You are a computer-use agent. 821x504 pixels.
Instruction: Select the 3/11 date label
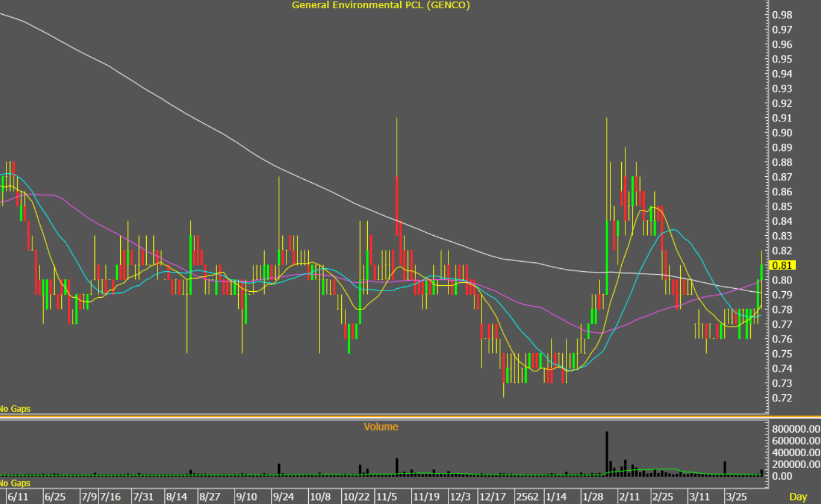(x=700, y=496)
